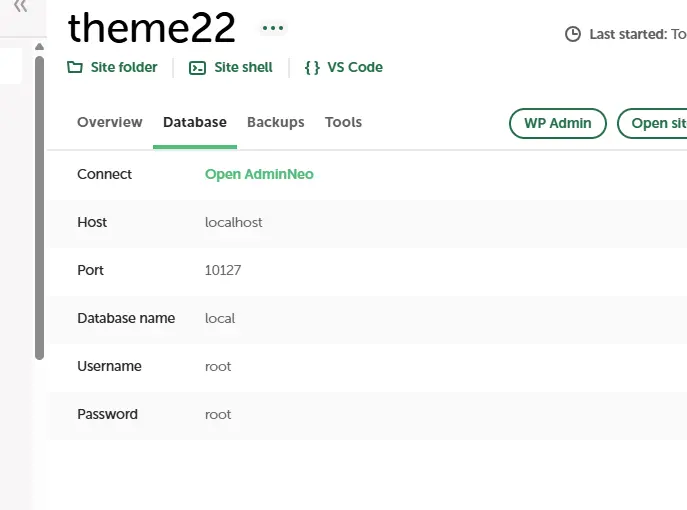
Task: Click the Username row label
Action: pyautogui.click(x=110, y=366)
